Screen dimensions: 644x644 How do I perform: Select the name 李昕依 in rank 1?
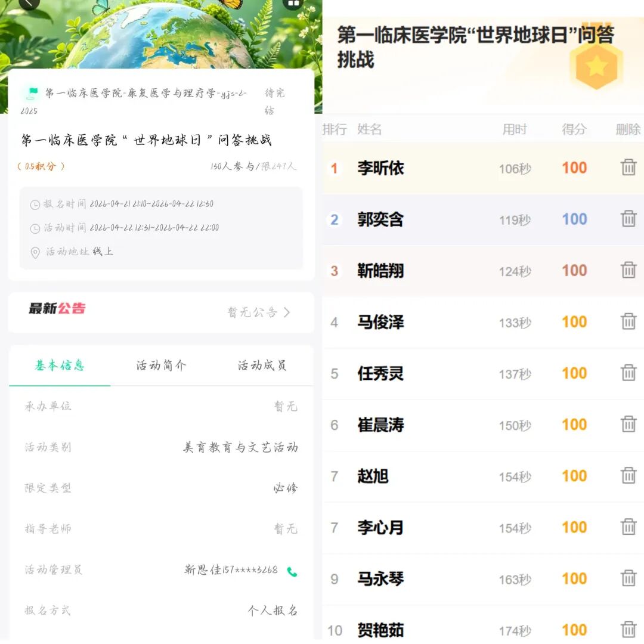click(x=380, y=168)
